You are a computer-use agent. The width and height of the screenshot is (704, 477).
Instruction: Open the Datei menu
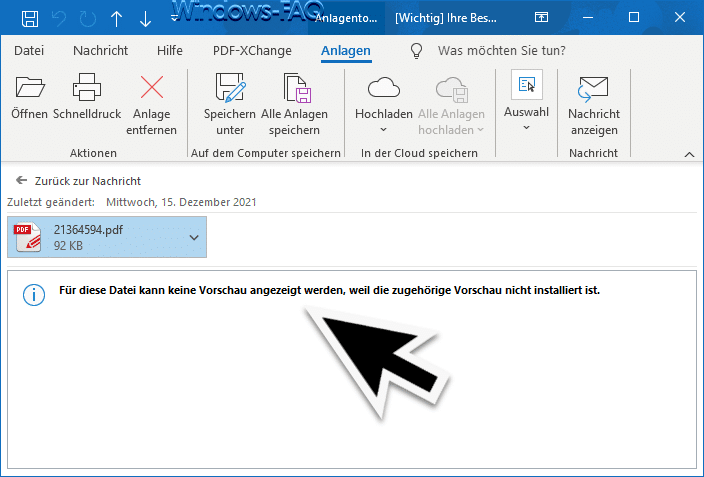point(27,50)
